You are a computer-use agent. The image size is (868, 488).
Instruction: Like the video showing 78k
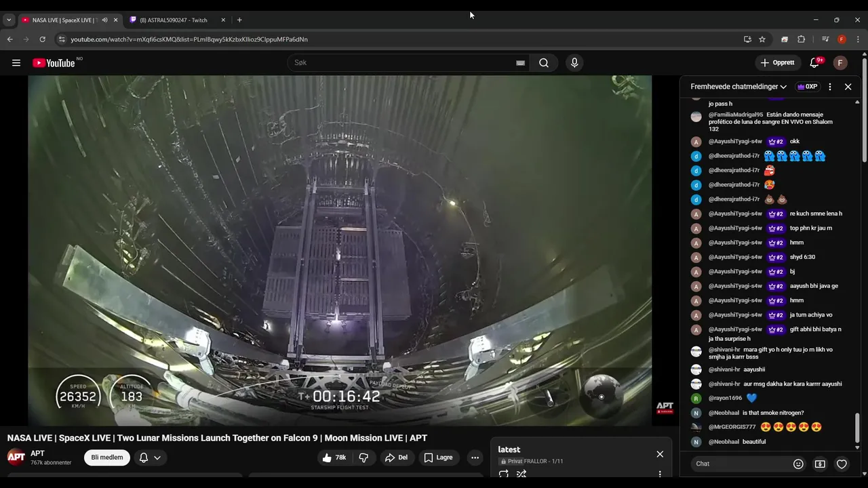pos(334,457)
